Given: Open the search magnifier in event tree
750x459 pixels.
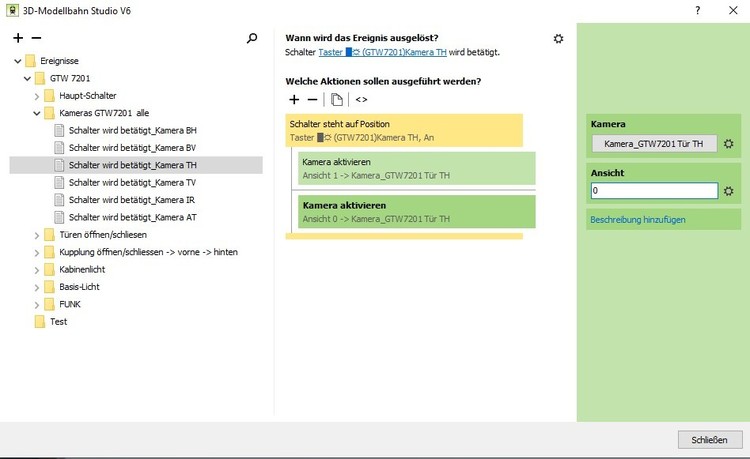Looking at the screenshot, I should pyautogui.click(x=252, y=38).
